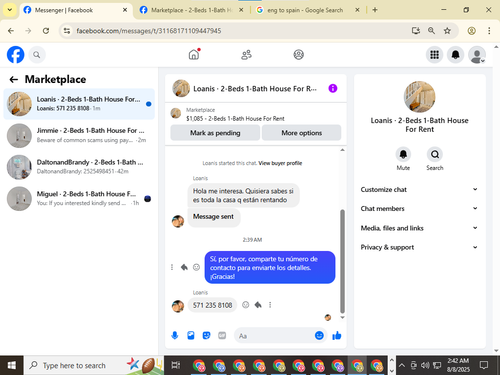The width and height of the screenshot is (500, 375).
Task: Click the "Message sent" bubble
Action: (x=213, y=217)
